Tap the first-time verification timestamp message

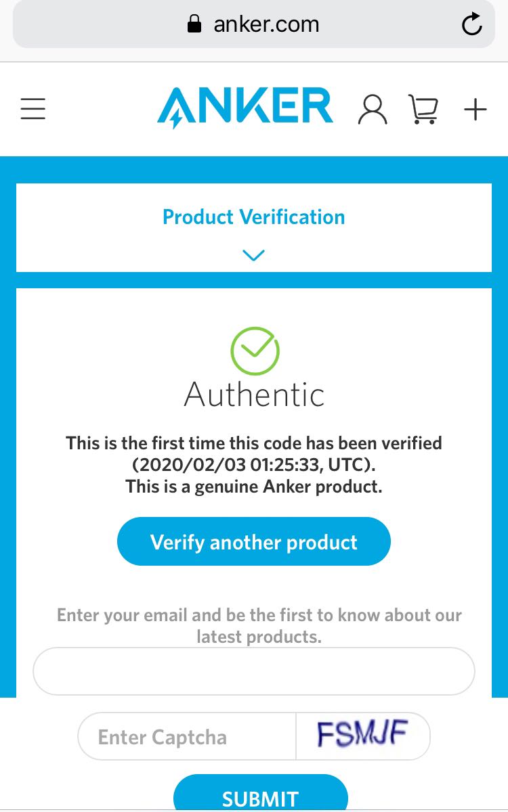254,454
